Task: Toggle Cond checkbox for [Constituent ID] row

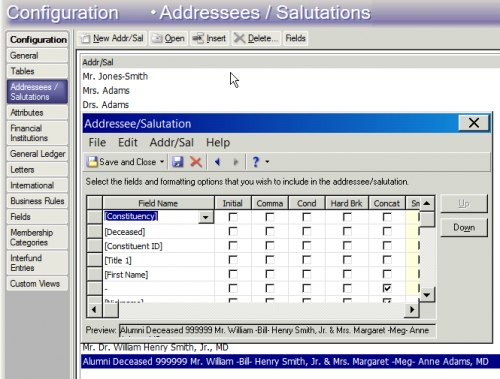Action: click(x=306, y=246)
